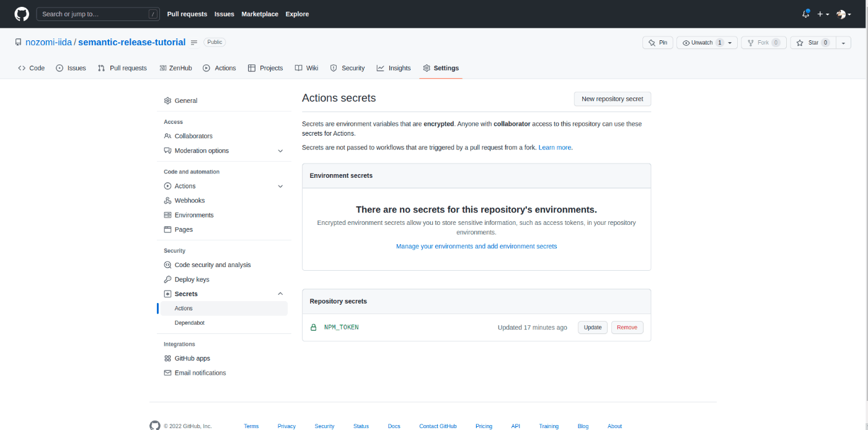Click the Public visibility badge
This screenshot has height=430, width=868.
coord(215,42)
